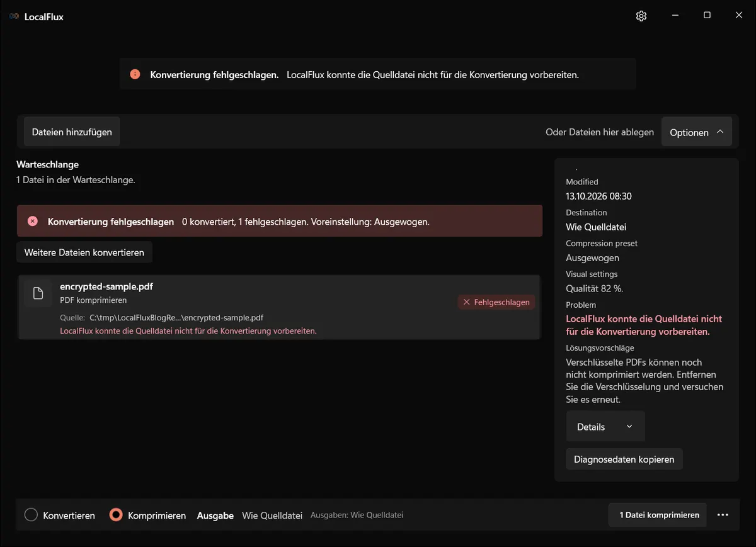Screen dimensions: 756x547
Task: Click the orange error icon in top banner
Action: point(135,74)
